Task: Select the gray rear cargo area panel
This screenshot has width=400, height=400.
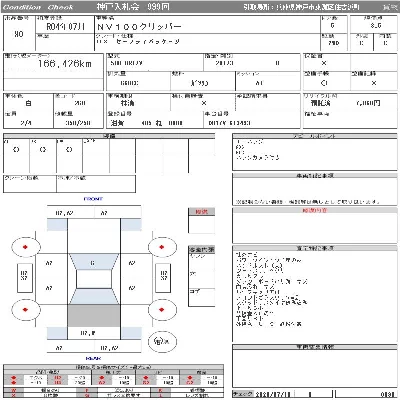Action: point(94,315)
